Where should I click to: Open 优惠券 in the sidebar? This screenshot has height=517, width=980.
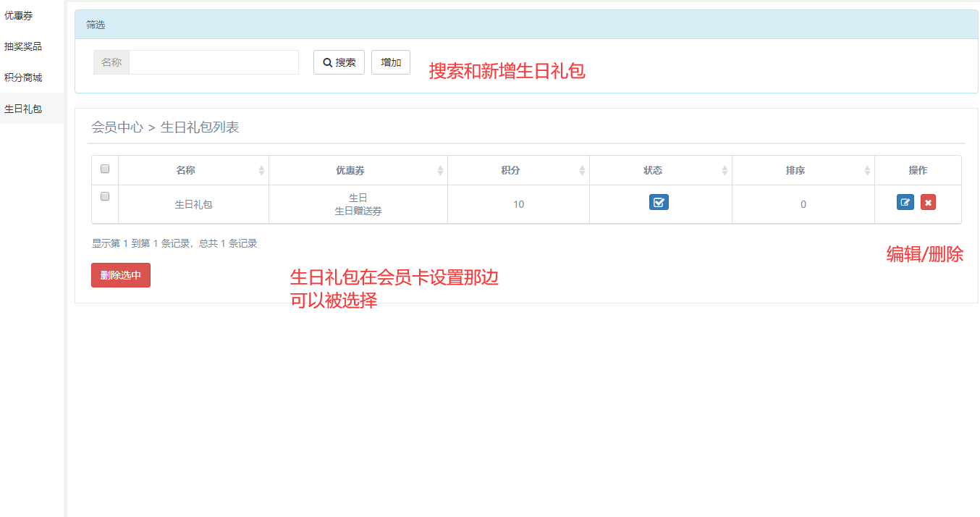19,15
